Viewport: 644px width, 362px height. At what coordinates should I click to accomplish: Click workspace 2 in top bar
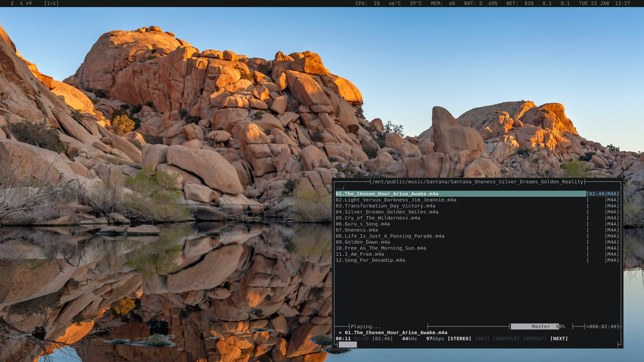pos(12,3)
